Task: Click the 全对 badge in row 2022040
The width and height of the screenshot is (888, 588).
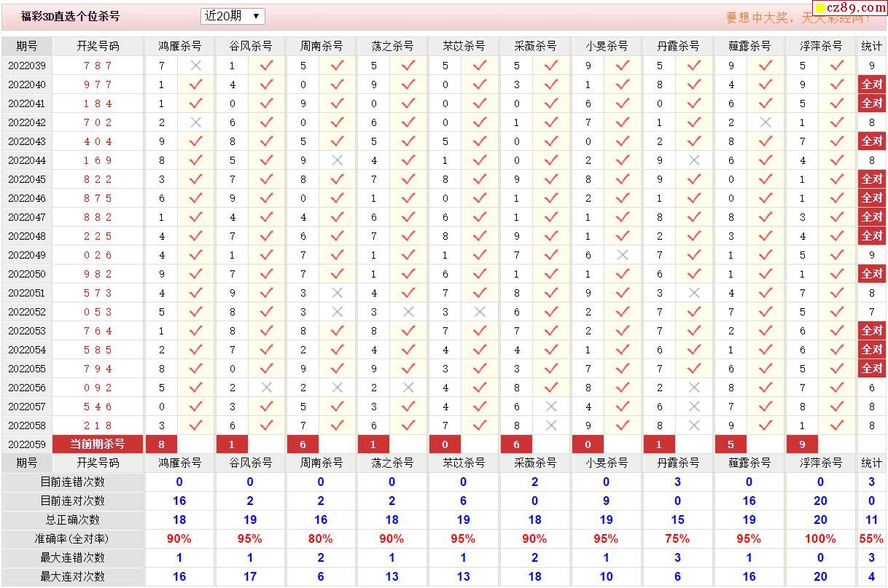Action: 872,85
